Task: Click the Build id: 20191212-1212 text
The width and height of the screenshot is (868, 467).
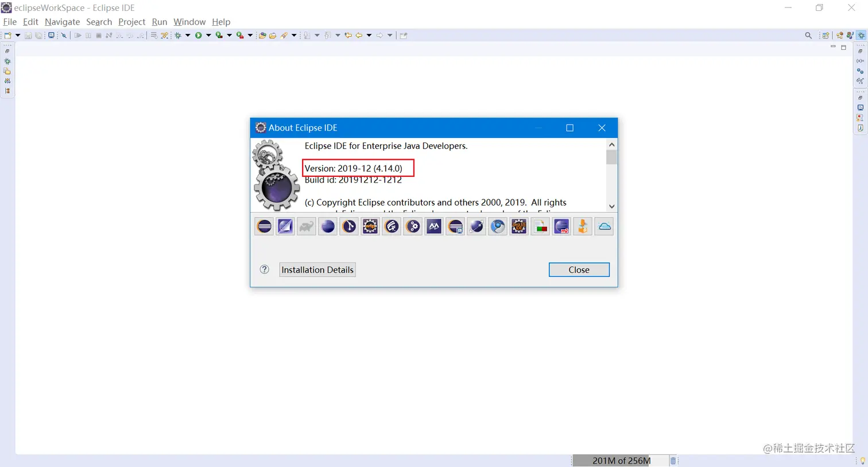Action: 353,180
